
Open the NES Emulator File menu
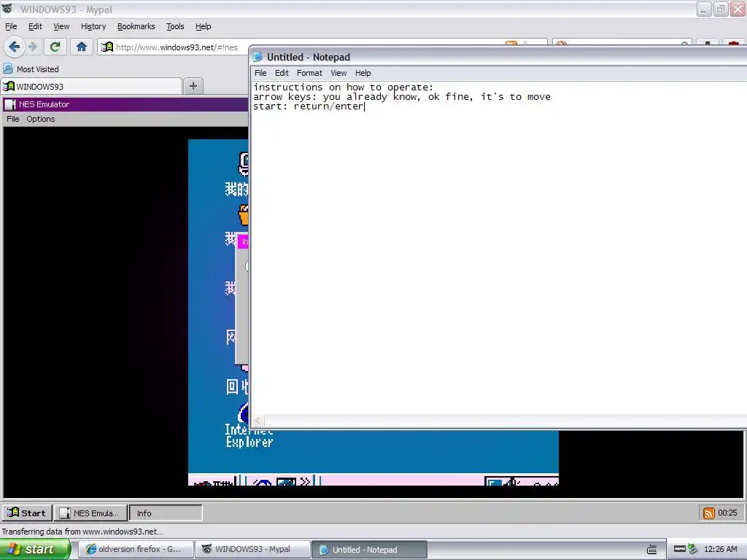[x=13, y=119]
